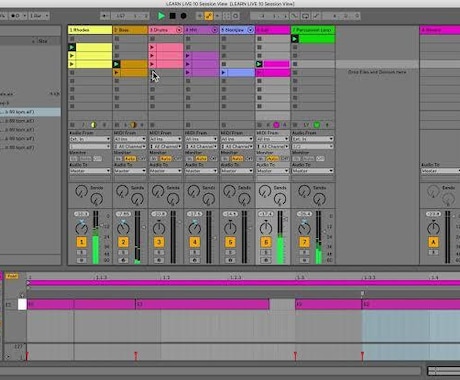This screenshot has width=460, height=380.
Task: Launch the playing magenta Sub clip
Action: 259,64
